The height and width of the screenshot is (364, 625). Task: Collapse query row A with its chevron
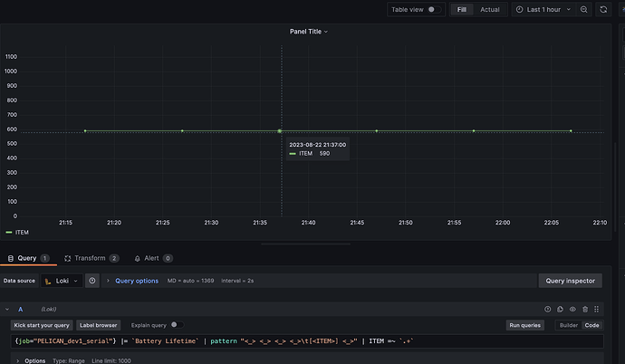(x=7, y=309)
